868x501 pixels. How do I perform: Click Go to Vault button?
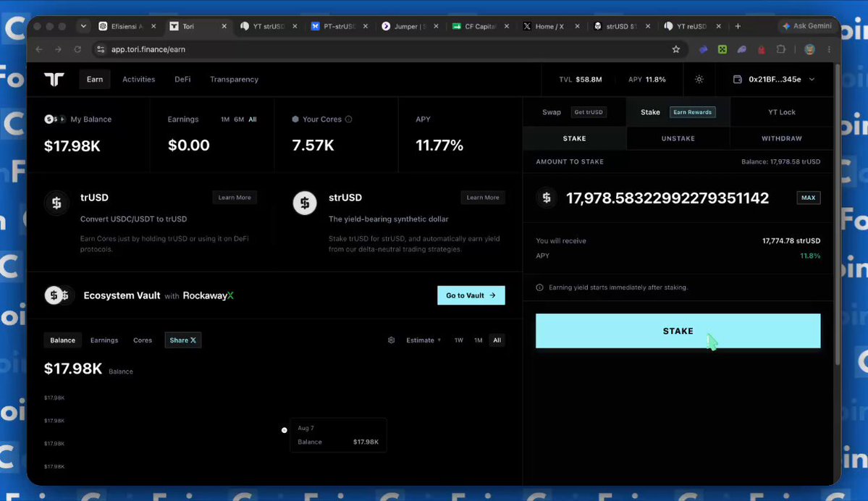471,295
